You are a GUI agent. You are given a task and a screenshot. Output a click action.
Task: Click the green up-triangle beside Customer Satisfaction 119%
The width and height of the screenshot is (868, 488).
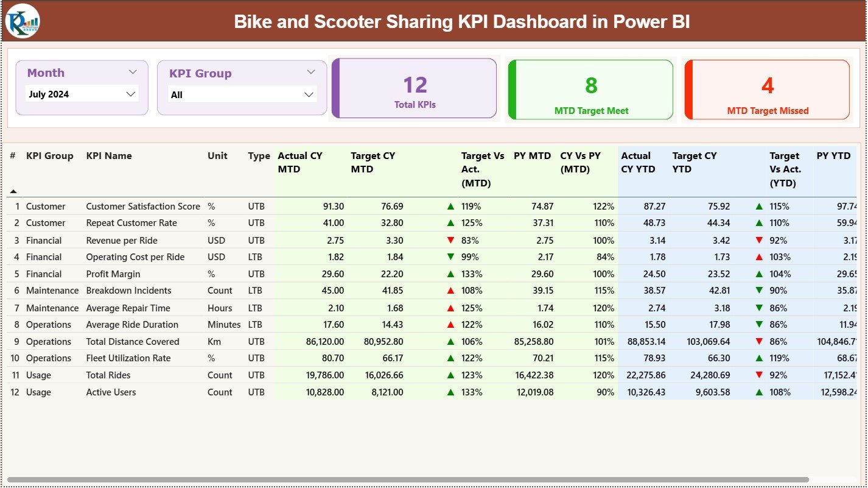click(451, 206)
